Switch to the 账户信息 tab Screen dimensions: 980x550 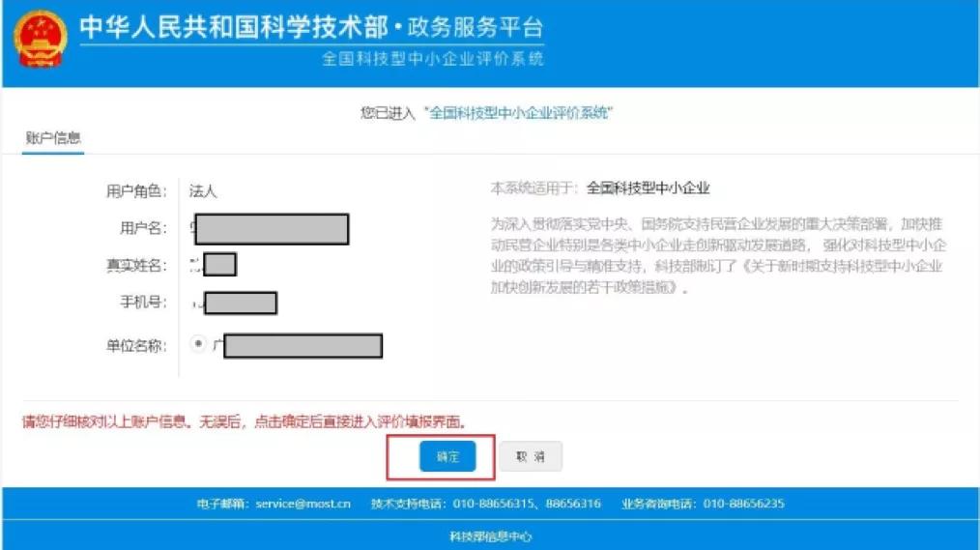(x=53, y=138)
